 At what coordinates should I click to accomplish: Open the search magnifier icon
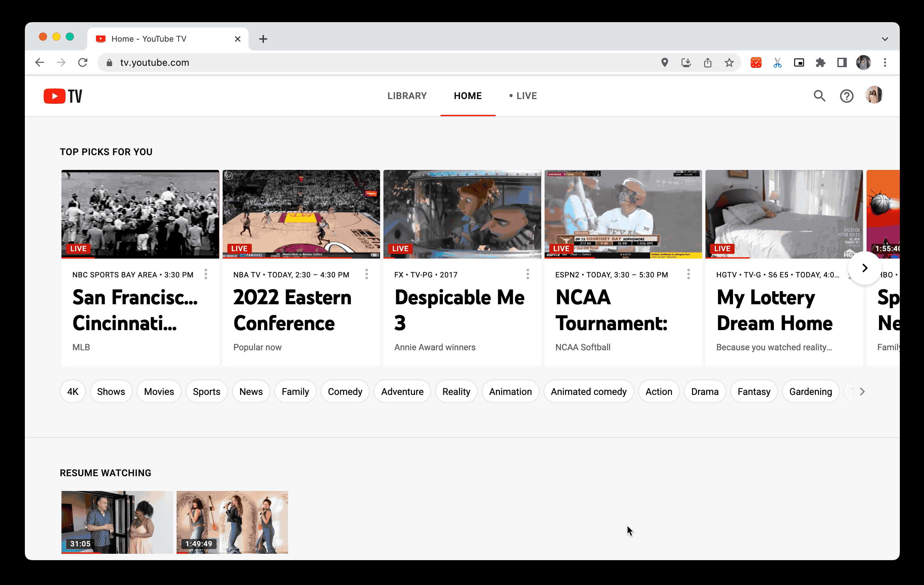click(819, 96)
